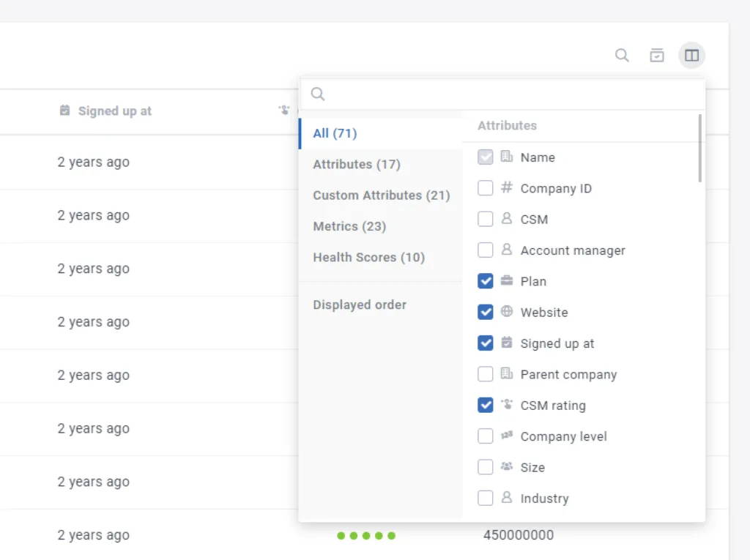Open the Custom Attributes (21) list
750x560 pixels.
point(381,195)
